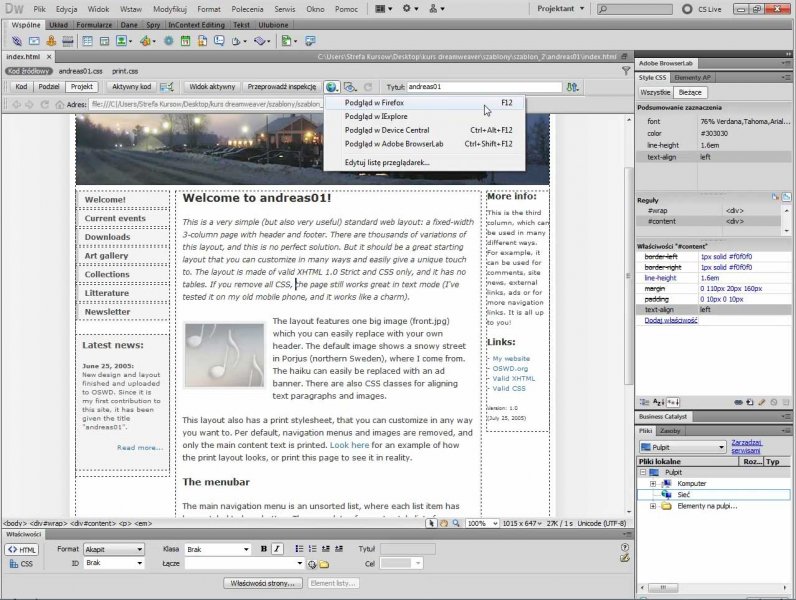Insert a hyperlink using the Insert bar icon

tap(15, 41)
